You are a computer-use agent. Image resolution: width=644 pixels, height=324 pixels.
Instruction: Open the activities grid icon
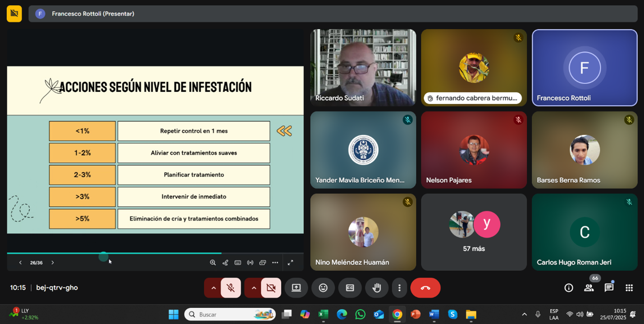[x=629, y=288]
